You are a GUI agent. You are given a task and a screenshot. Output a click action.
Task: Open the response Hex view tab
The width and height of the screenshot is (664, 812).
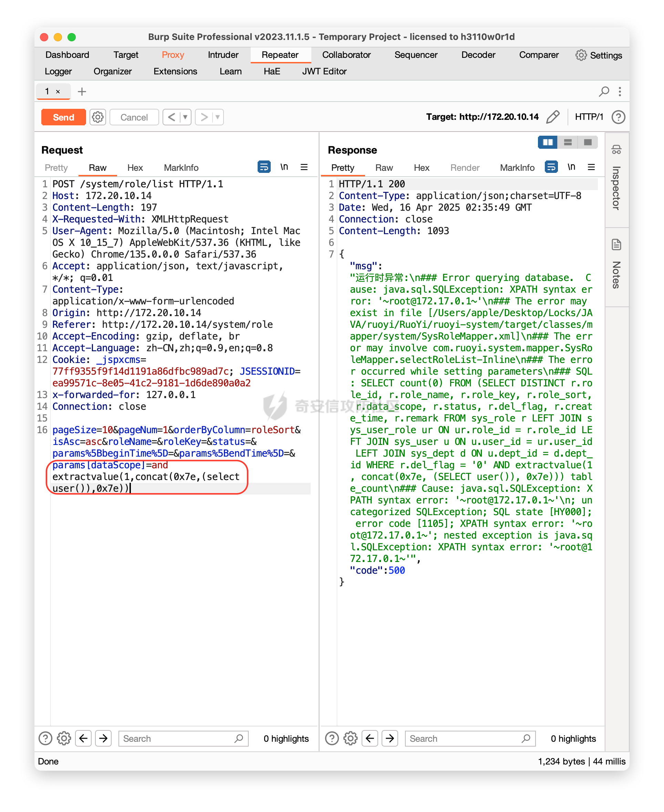coord(421,167)
